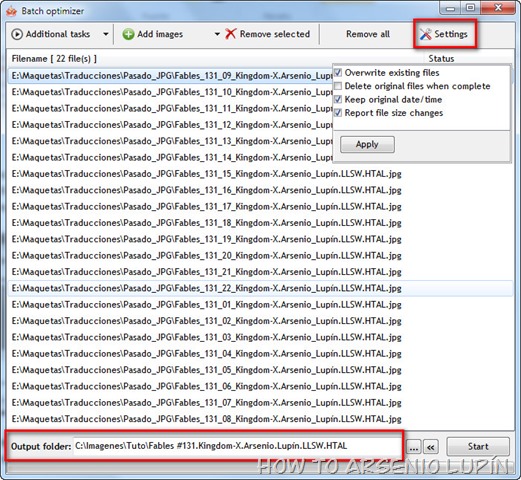
Task: Select file Fables_131_03 row
Action: [x=260, y=337]
